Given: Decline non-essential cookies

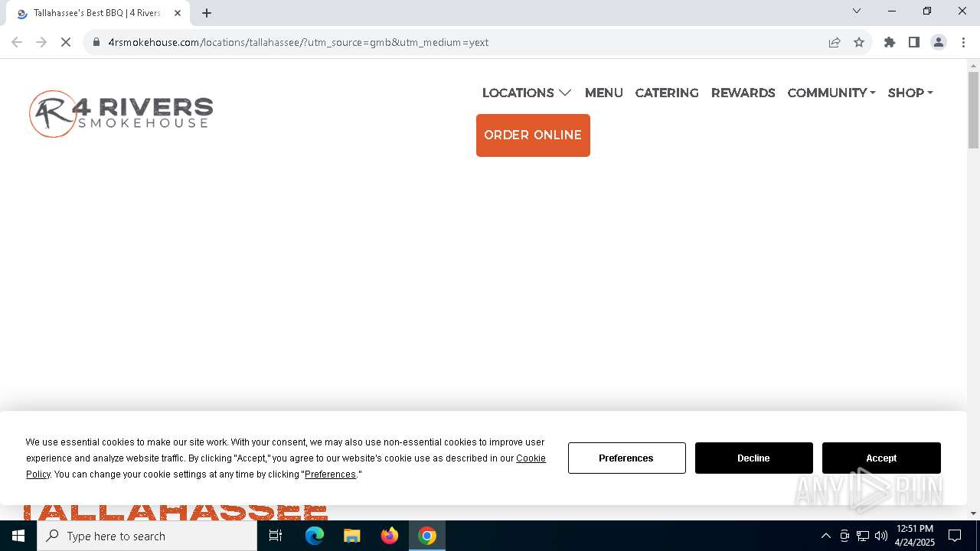Looking at the screenshot, I should point(753,458).
